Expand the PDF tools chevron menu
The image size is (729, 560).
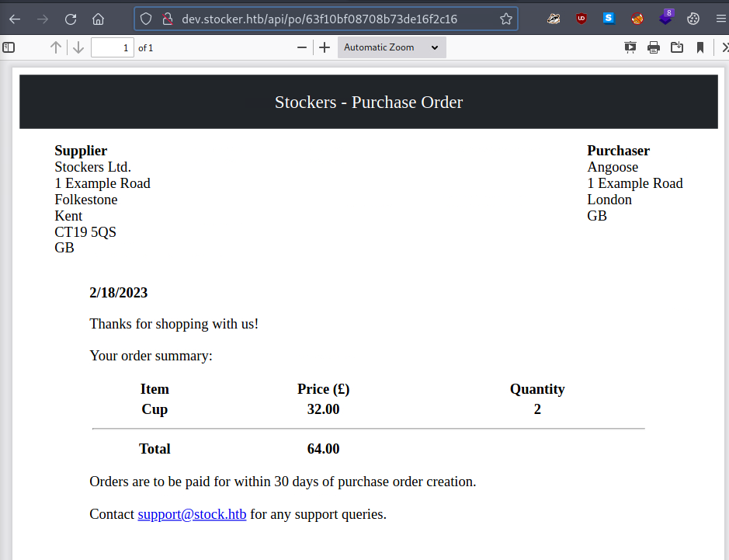click(724, 47)
